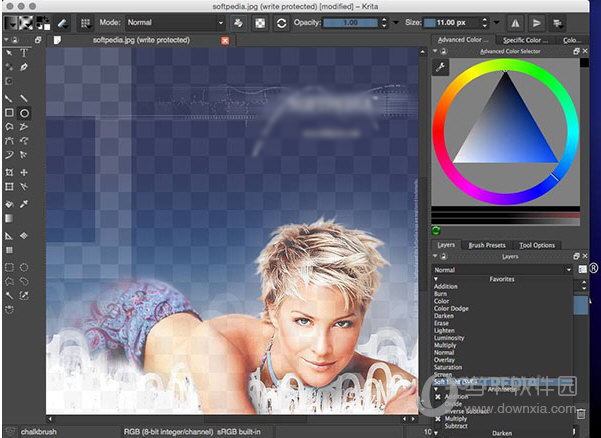Select the Move layer tool
This screenshot has height=438, width=601.
pos(24,172)
